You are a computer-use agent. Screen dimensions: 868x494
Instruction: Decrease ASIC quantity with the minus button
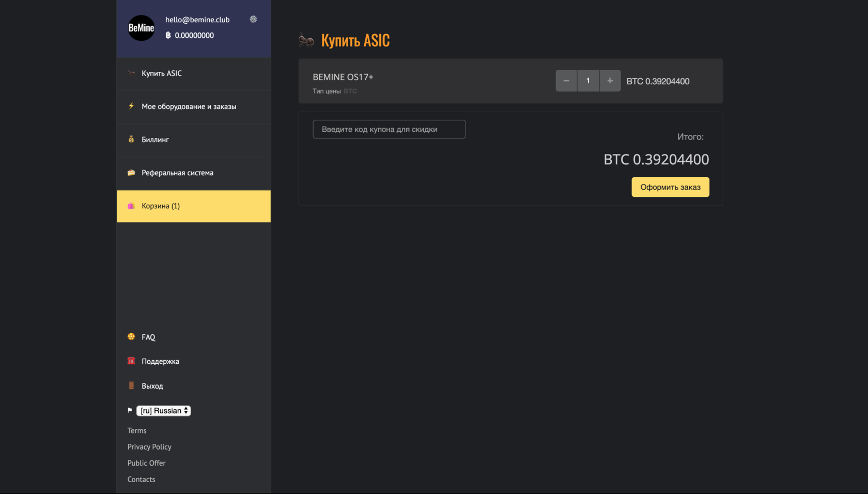[x=566, y=81]
